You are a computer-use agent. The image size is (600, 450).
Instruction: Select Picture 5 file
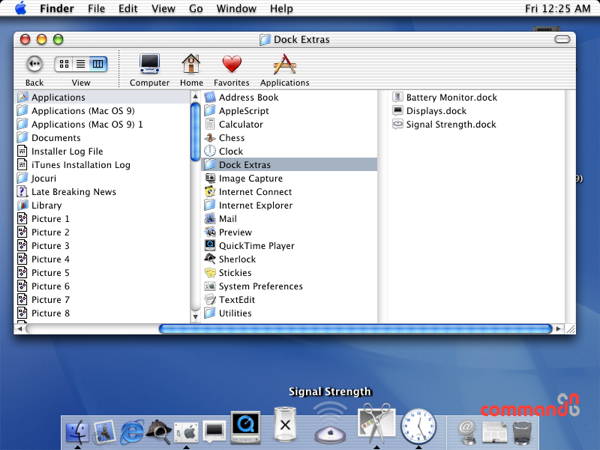[x=102, y=273]
